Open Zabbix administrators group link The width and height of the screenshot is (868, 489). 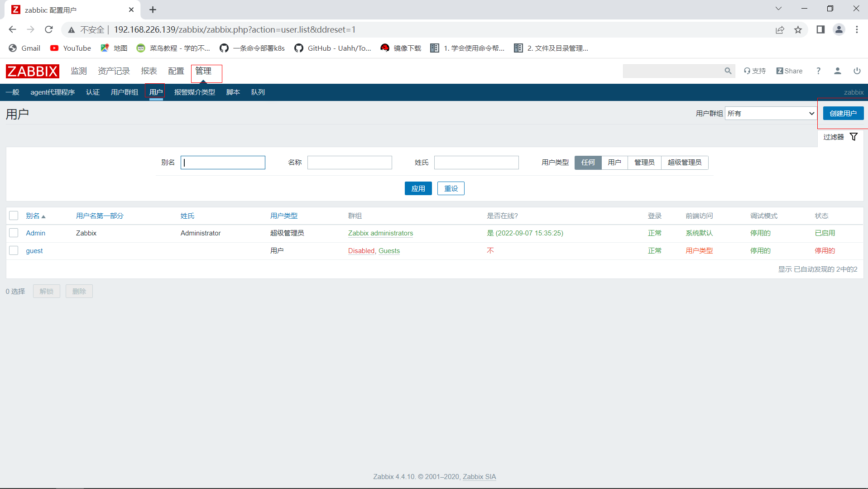pos(380,233)
